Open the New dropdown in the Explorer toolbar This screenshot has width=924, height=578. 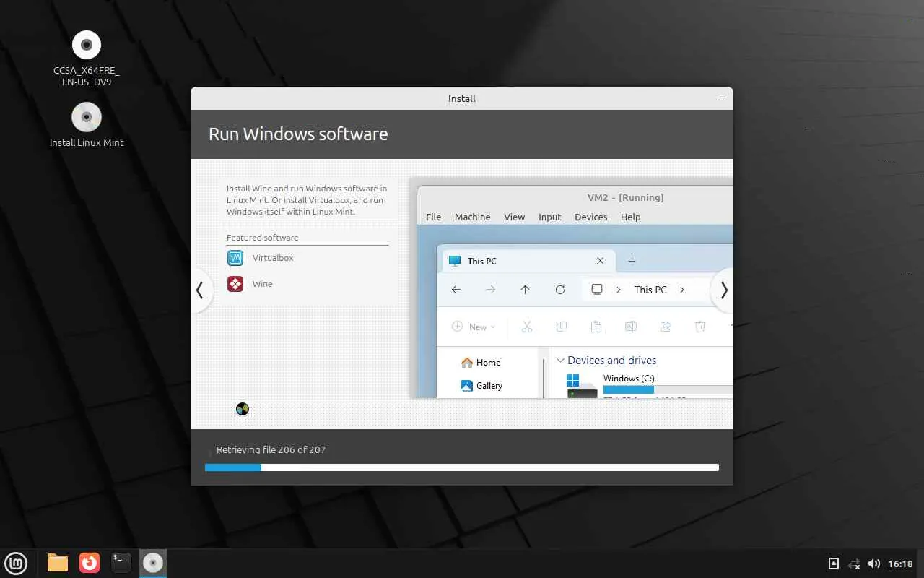click(x=474, y=327)
